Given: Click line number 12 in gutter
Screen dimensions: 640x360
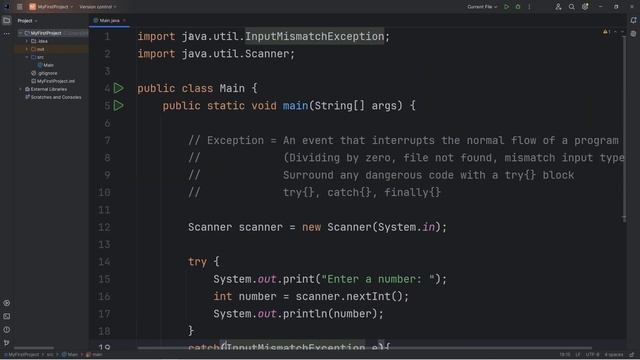Looking at the screenshot, I should pyautogui.click(x=104, y=227).
